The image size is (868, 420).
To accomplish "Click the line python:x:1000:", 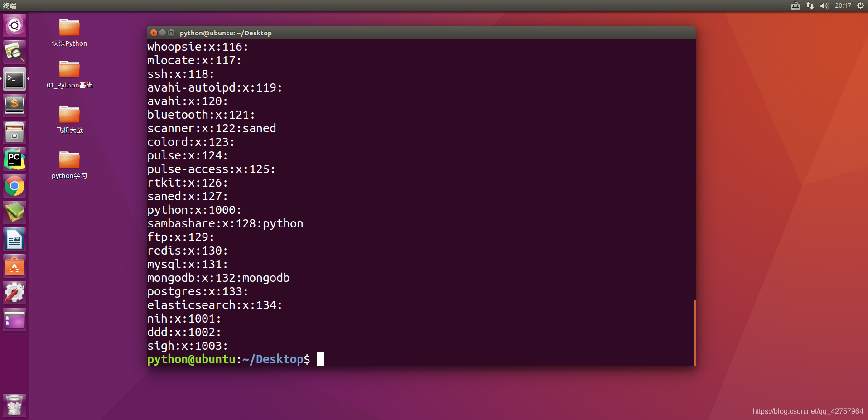I will click(194, 210).
